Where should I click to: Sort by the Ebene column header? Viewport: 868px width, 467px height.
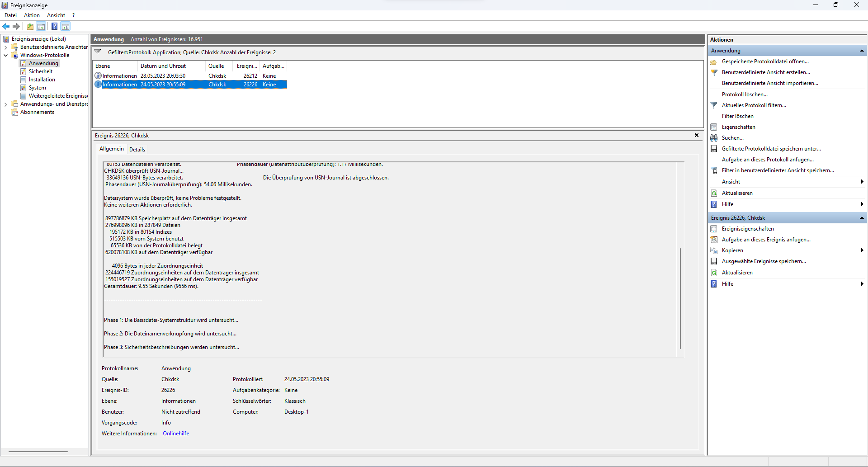[x=115, y=66]
